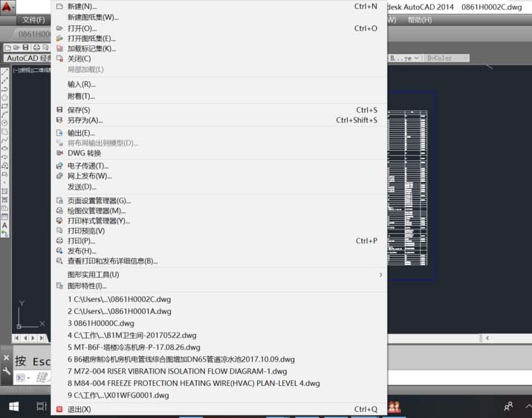The height and width of the screenshot is (418, 532).
Task: Select the Line draw tool
Action: click(4, 72)
